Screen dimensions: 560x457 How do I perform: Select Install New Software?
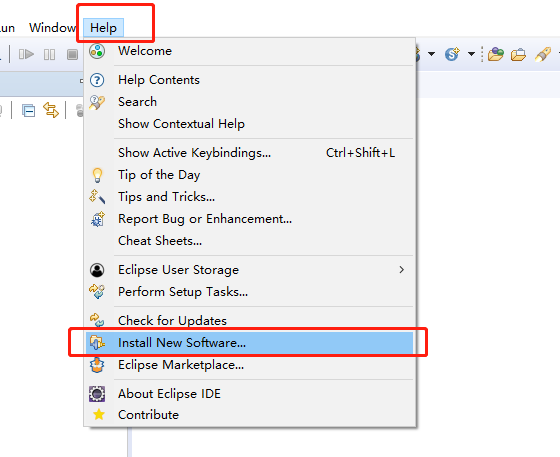[x=250, y=343]
